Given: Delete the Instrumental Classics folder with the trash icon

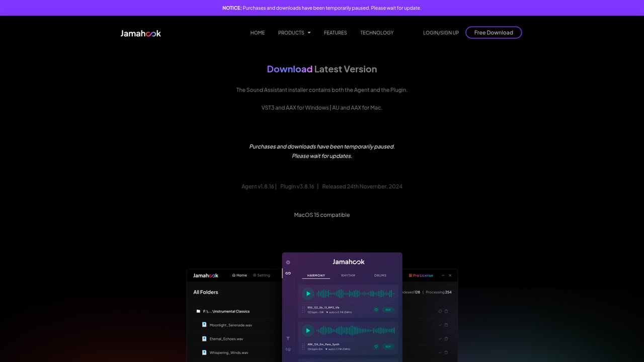Looking at the screenshot, I should click(446, 311).
